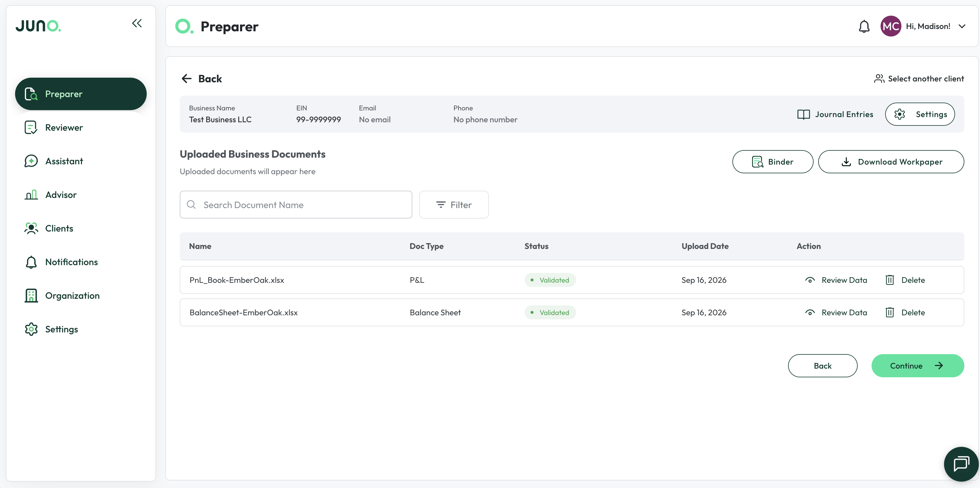Viewport: 980px width, 488px height.
Task: Click the Download Workpaper button
Action: (x=891, y=162)
